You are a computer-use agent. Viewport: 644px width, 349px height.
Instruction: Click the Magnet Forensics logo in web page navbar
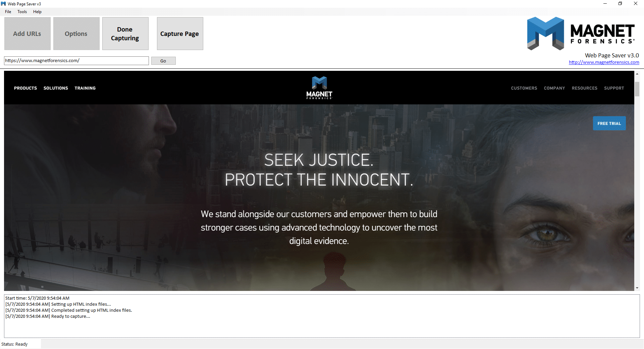click(x=319, y=88)
